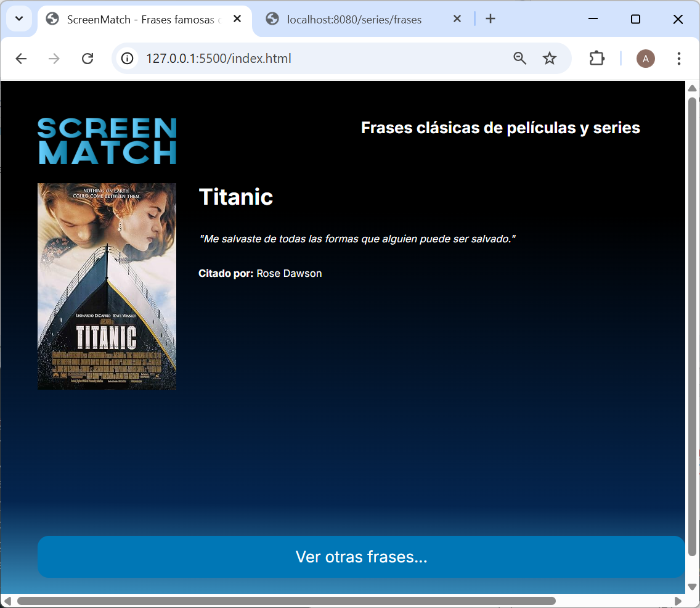The width and height of the screenshot is (700, 608).
Task: Click the address bar URL 127.0.0.1:5500/index.html
Action: click(x=219, y=59)
